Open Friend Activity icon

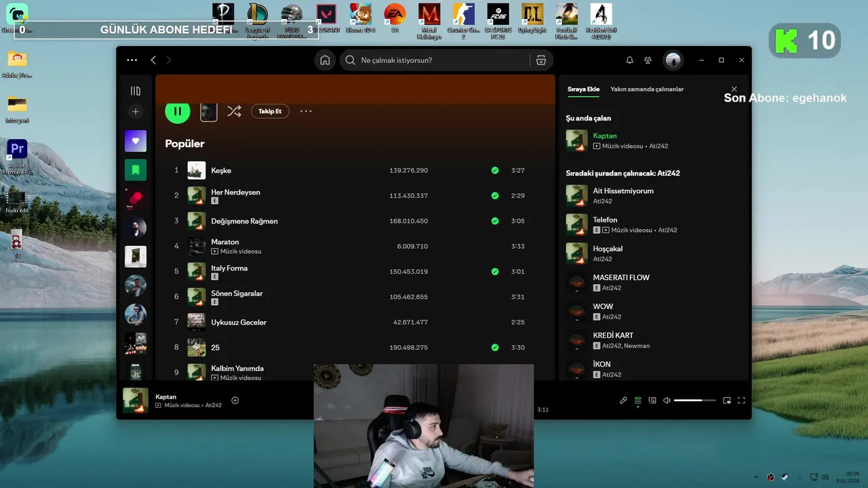click(x=648, y=60)
